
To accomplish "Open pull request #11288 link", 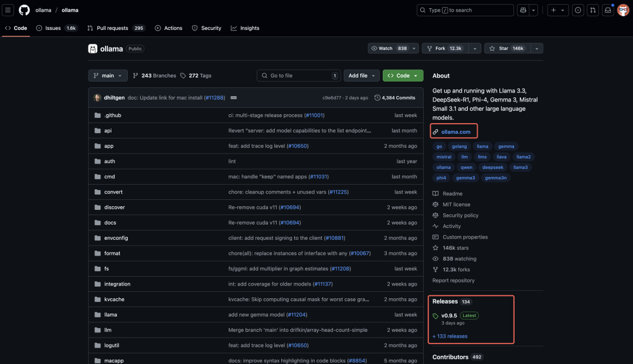I will [214, 98].
